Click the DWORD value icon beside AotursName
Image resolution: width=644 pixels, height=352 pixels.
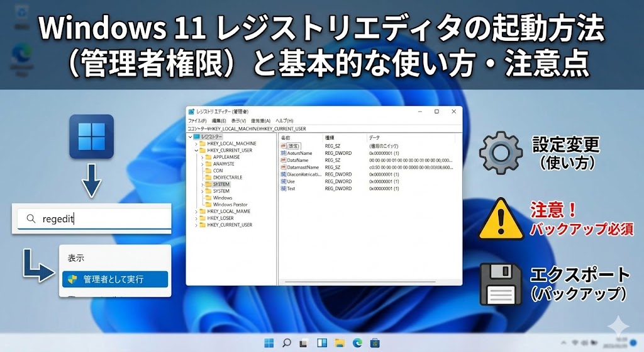pyautogui.click(x=284, y=153)
